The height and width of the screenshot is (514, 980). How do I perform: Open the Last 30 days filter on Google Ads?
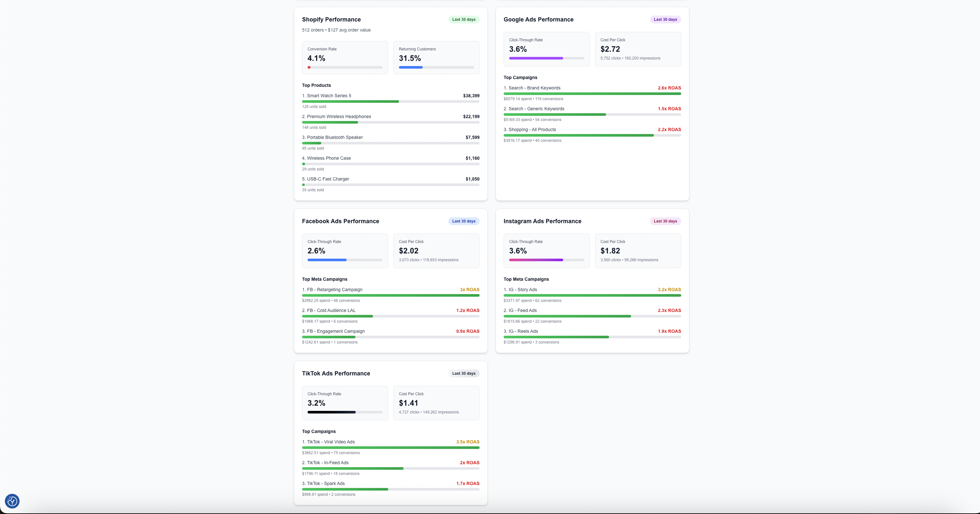click(x=665, y=19)
